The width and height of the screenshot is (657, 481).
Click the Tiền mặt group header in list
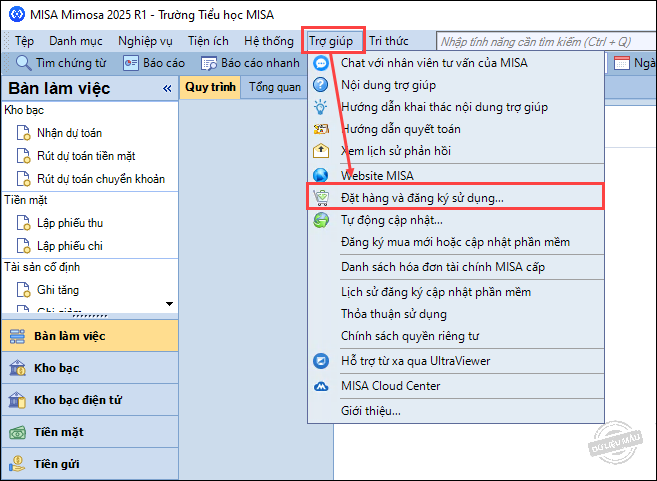pyautogui.click(x=26, y=200)
